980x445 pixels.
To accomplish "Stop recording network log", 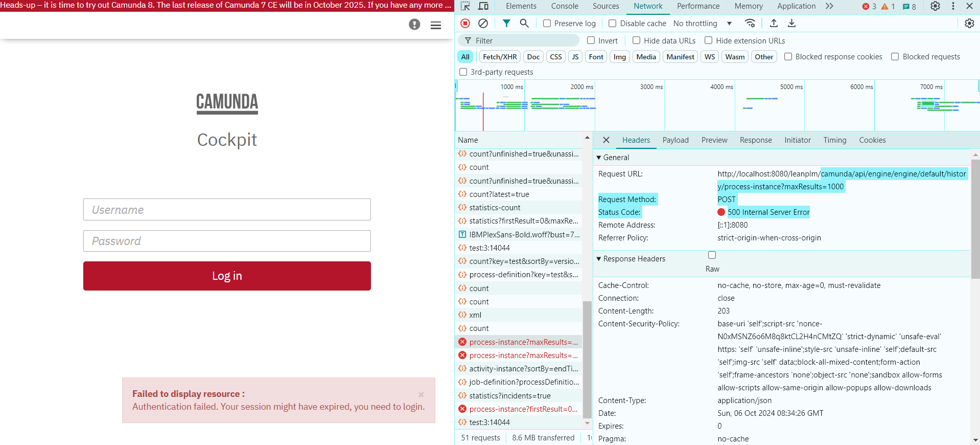I will pos(465,23).
